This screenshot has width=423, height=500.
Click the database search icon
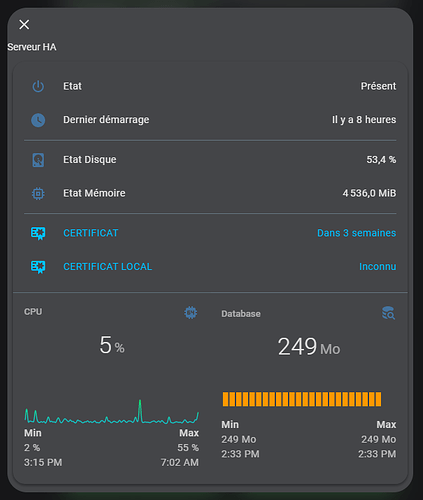click(388, 313)
